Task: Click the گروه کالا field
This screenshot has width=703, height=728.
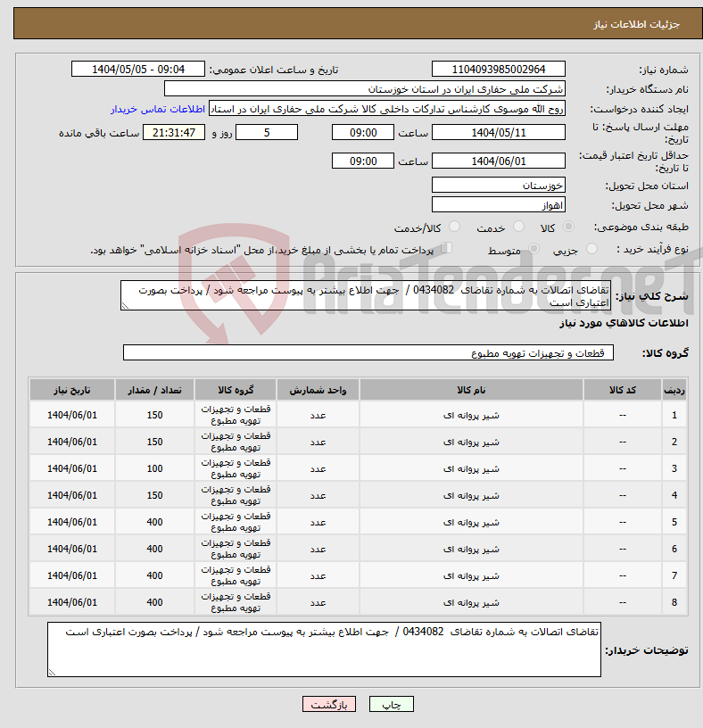Action: click(368, 353)
